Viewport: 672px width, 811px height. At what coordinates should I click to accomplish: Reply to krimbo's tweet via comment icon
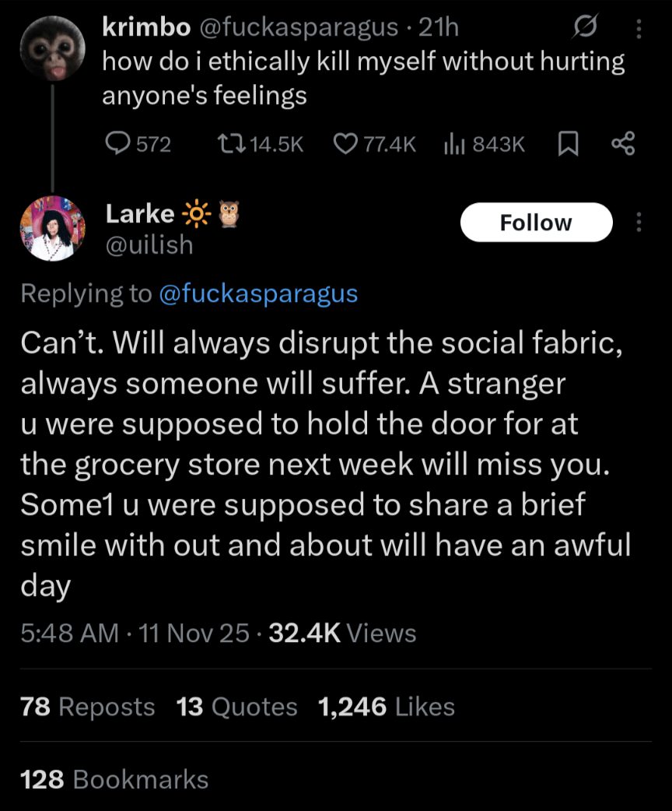coord(117,144)
